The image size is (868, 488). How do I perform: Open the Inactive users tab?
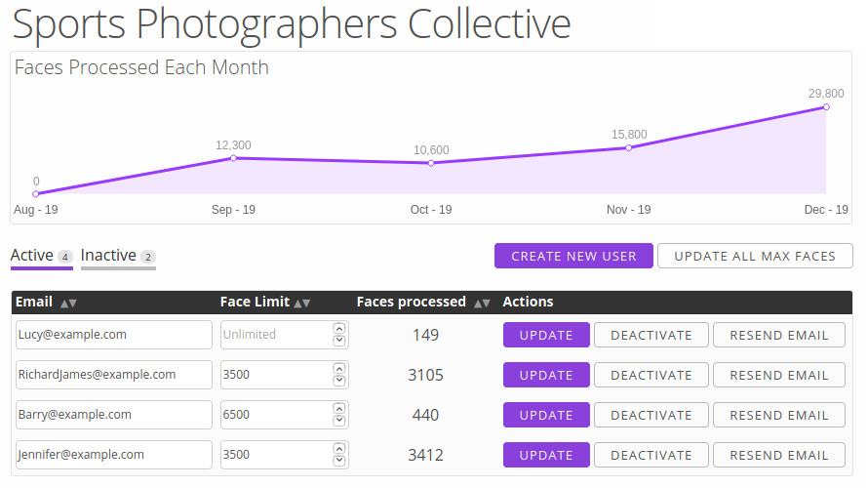pyautogui.click(x=108, y=256)
